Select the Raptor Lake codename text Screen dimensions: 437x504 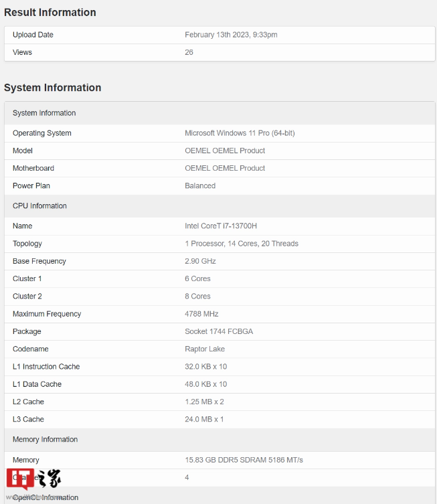coord(205,349)
